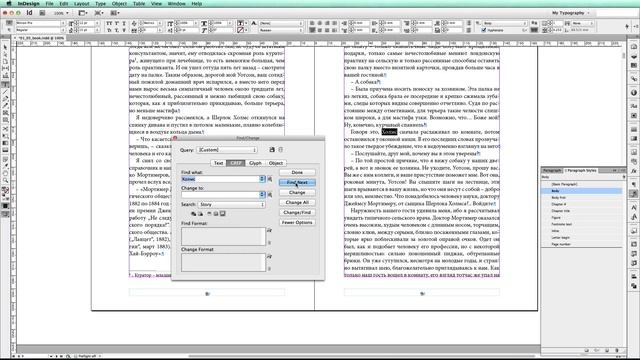The height and width of the screenshot is (360, 640).
Task: Open the My Typography workspace switcher
Action: [x=571, y=13]
